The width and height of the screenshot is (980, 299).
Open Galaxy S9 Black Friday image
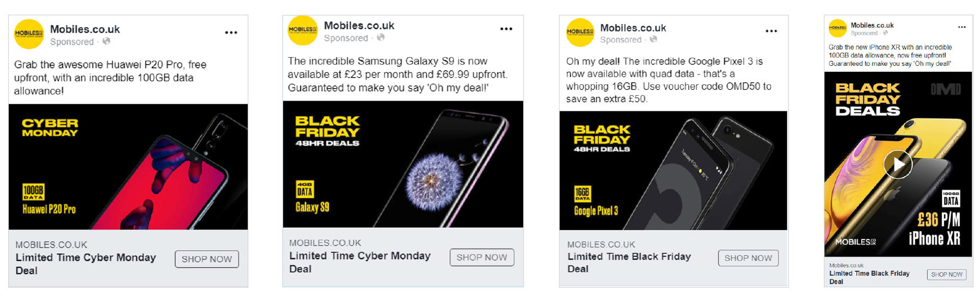click(x=403, y=164)
